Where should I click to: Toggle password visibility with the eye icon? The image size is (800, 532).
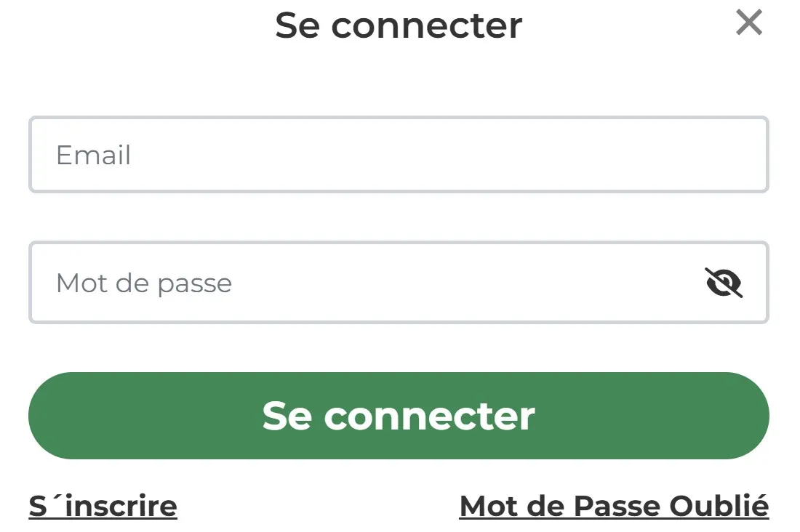(x=724, y=283)
